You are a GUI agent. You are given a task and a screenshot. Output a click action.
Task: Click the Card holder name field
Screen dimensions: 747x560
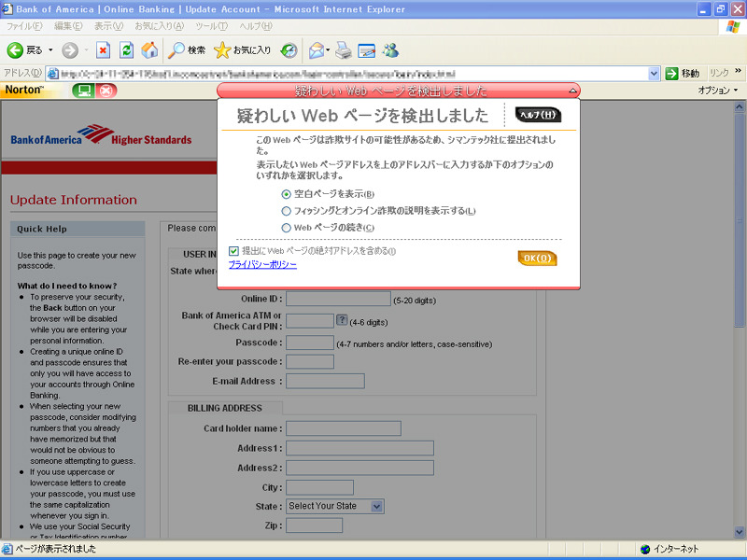(344, 428)
